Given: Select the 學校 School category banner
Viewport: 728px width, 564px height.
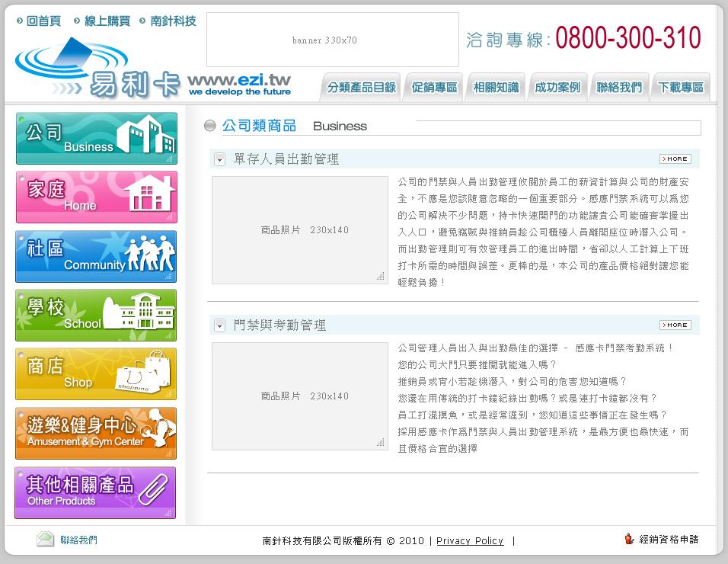Looking at the screenshot, I should pyautogui.click(x=96, y=315).
